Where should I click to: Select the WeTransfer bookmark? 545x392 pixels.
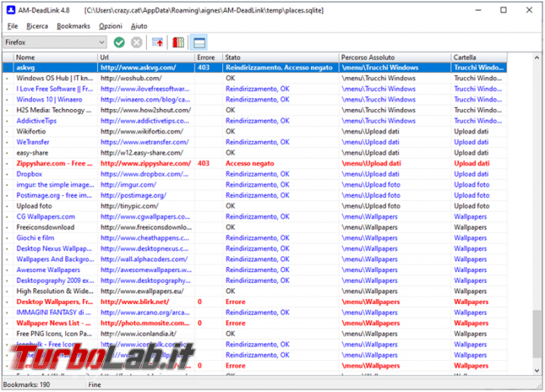[255, 142]
